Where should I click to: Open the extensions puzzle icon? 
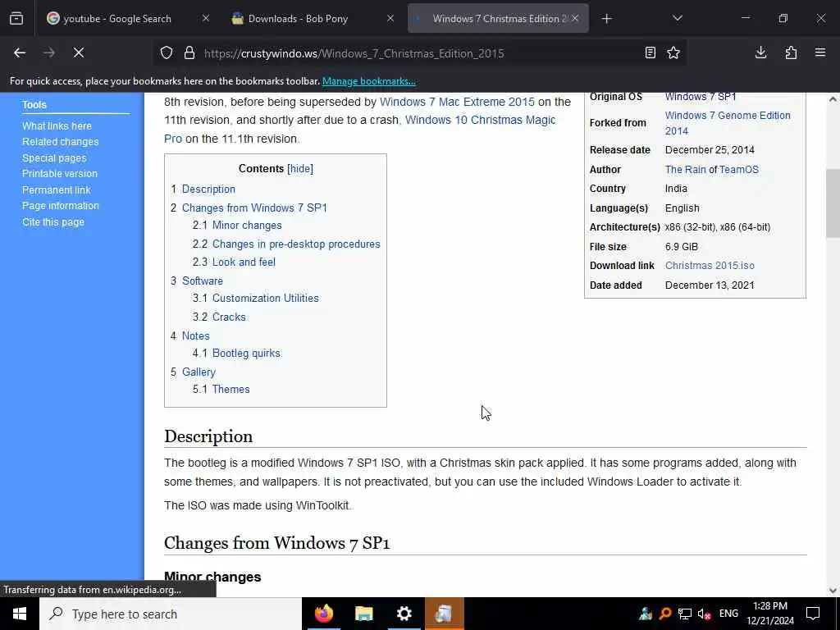(791, 52)
